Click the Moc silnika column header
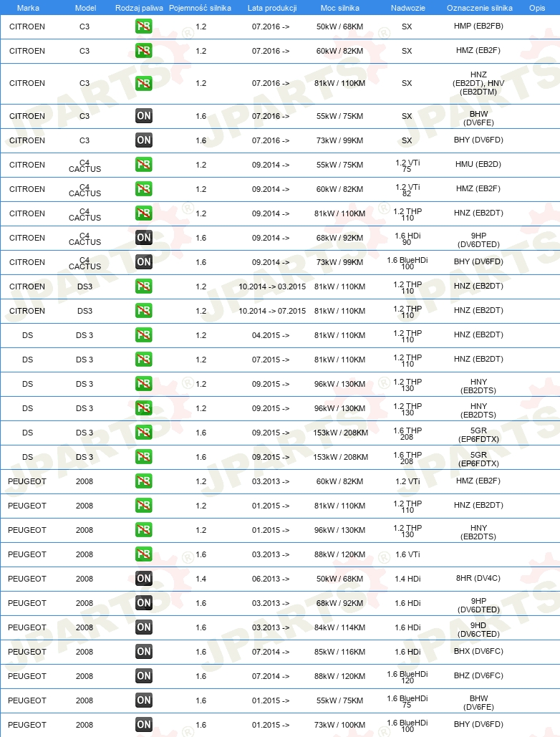Screen dimensions: 560x737 339,8
